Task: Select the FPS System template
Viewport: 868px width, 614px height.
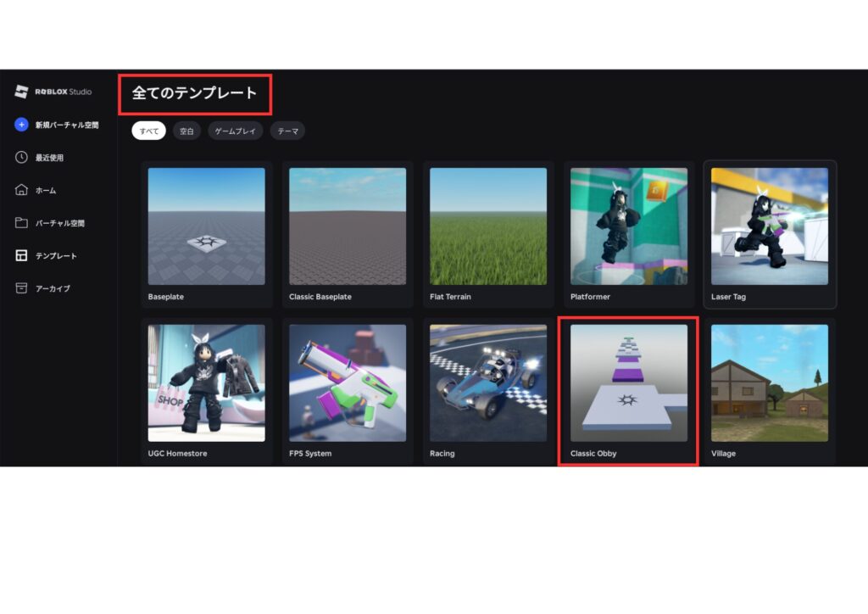Action: [347, 383]
